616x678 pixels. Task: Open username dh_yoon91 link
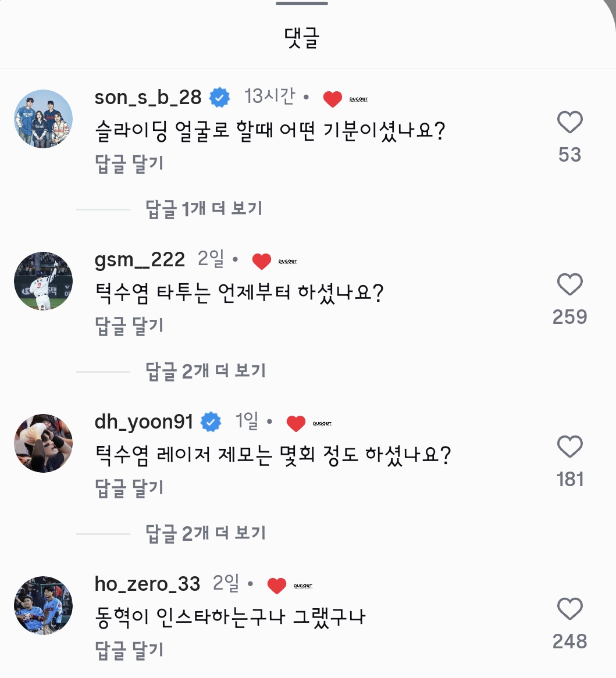point(144,422)
